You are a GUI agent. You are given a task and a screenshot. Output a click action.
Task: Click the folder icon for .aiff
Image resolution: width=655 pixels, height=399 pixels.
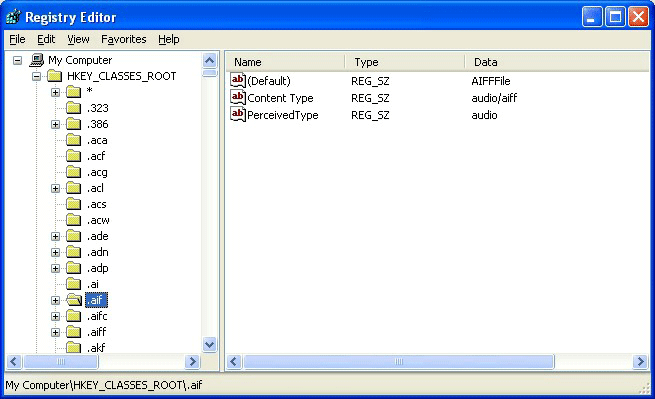(74, 332)
